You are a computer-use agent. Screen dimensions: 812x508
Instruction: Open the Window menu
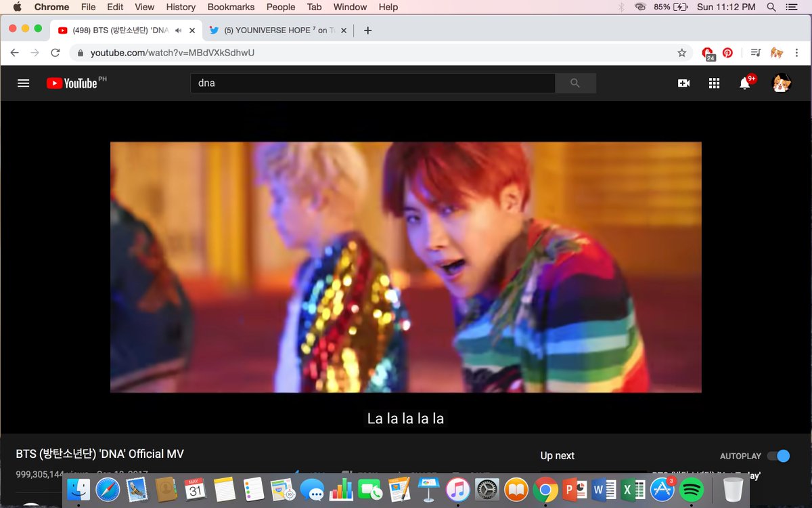pos(351,7)
